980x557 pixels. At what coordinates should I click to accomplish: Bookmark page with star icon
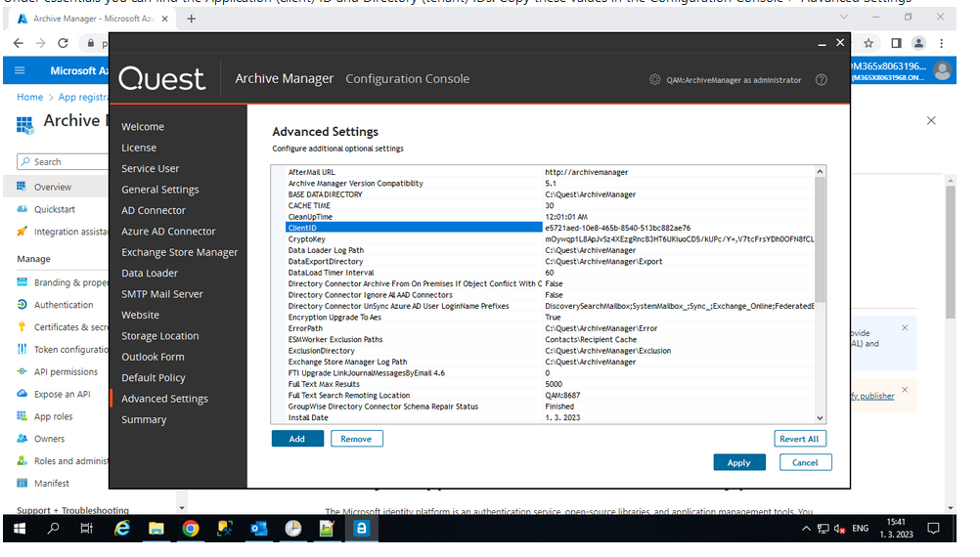869,43
